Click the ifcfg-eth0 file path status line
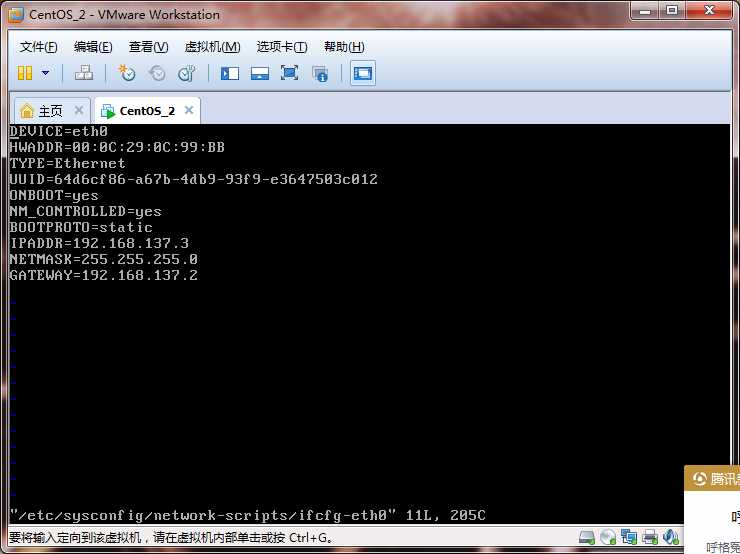 point(247,515)
